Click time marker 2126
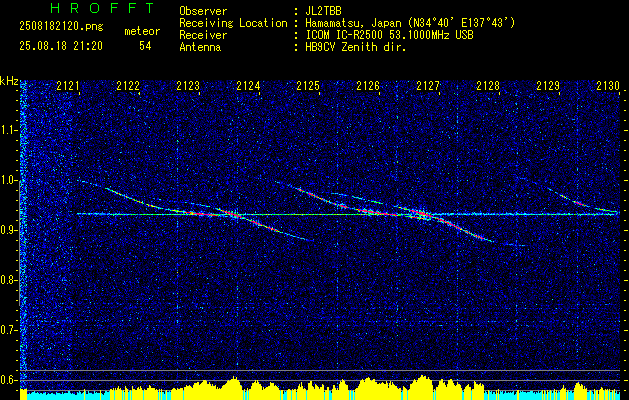The width and height of the screenshot is (629, 400). click(x=368, y=86)
